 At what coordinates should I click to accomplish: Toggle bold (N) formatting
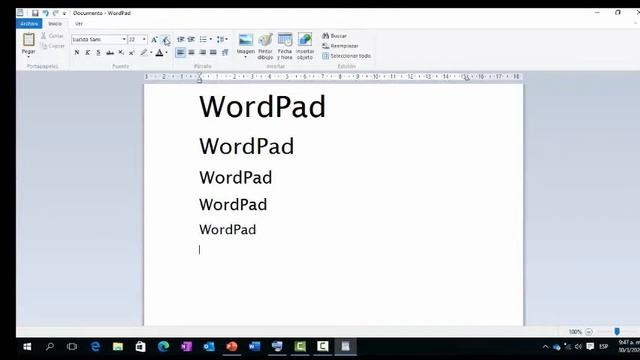(x=77, y=52)
